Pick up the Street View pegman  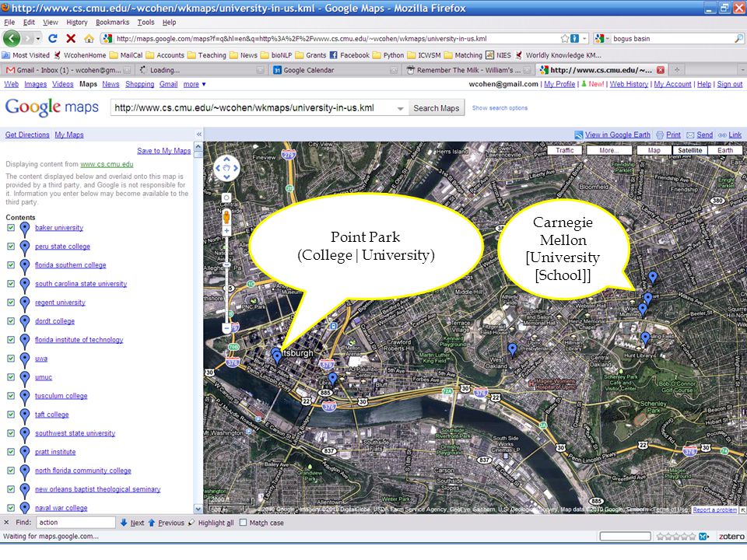(226, 217)
